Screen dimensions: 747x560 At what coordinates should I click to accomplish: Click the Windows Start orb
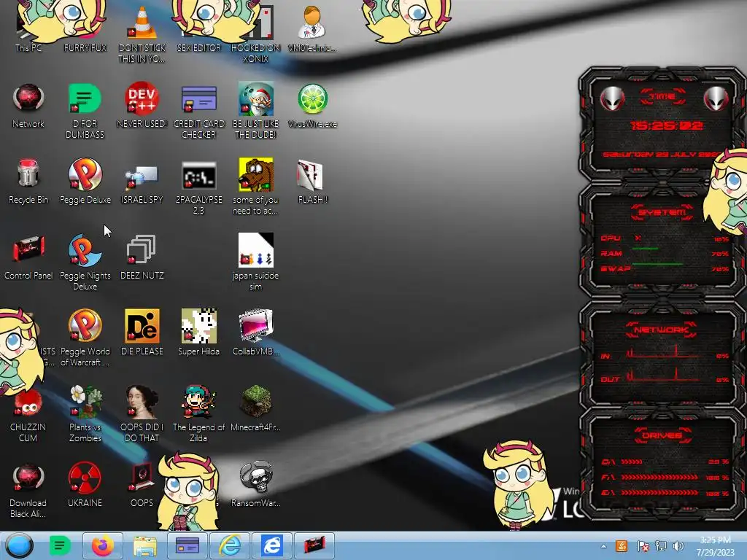(x=20, y=545)
